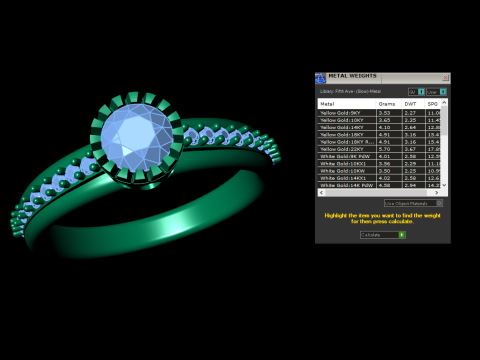Select the White Gold:10KW row
Image resolution: width=480 pixels, height=360 pixels.
pyautogui.click(x=379, y=171)
